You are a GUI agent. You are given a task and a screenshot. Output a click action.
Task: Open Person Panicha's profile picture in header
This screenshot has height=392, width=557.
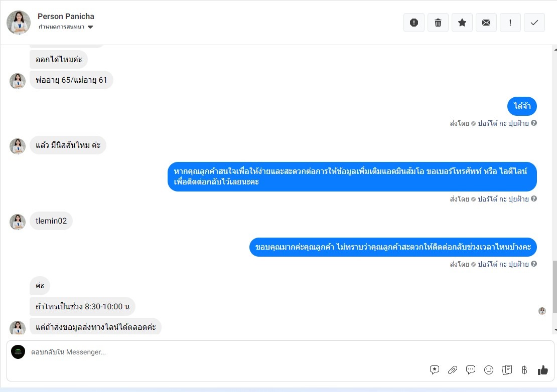pos(19,23)
